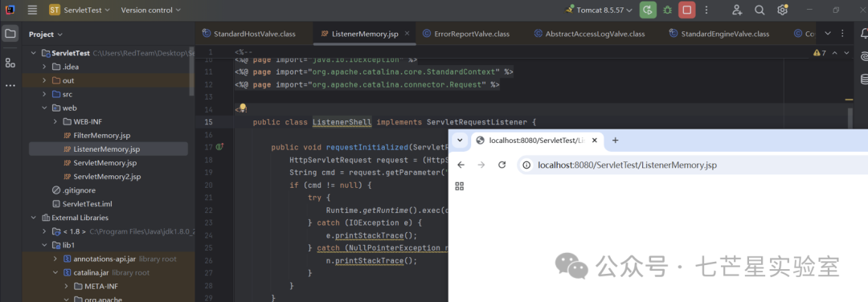Screen dimensions: 868x302
Task: Switch to AbstractAccessLogValve.class tab
Action: pyautogui.click(x=590, y=34)
